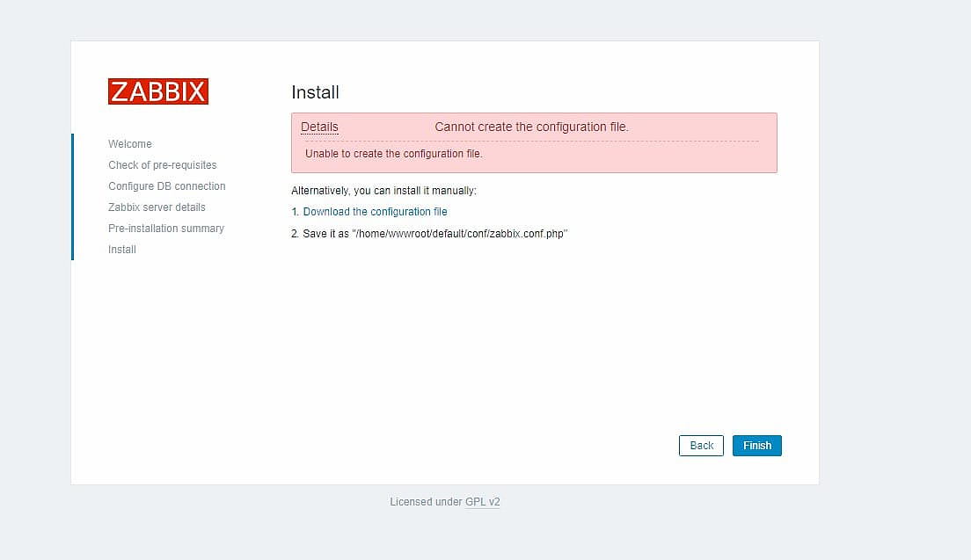Click the Install page heading

[x=315, y=92]
